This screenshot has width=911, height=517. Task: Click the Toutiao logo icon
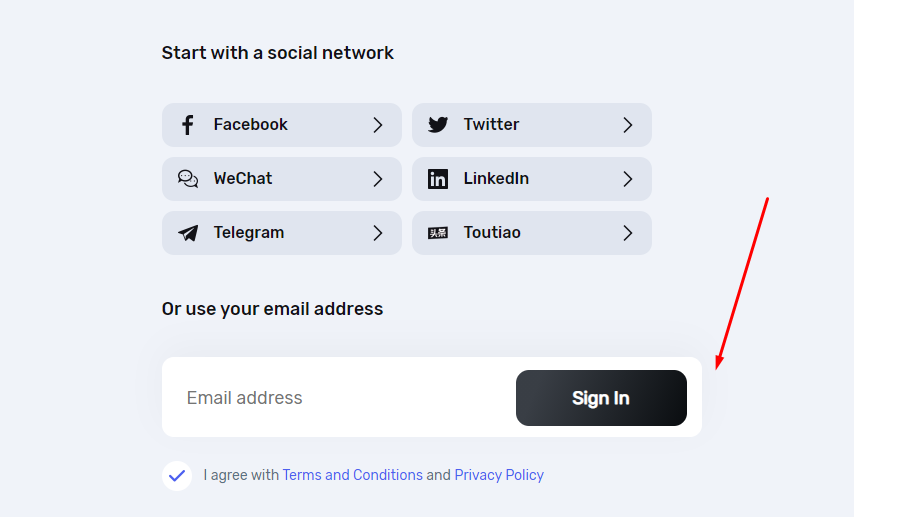click(x=438, y=233)
